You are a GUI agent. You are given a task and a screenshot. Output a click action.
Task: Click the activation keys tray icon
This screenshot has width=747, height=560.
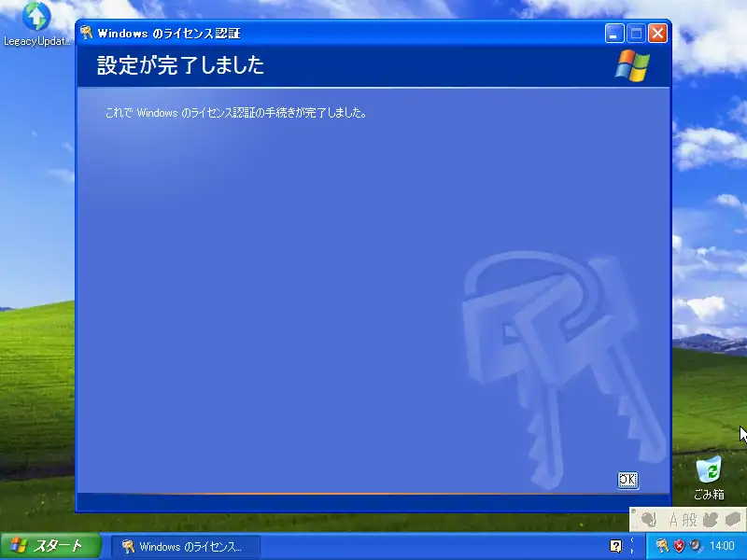(x=662, y=546)
